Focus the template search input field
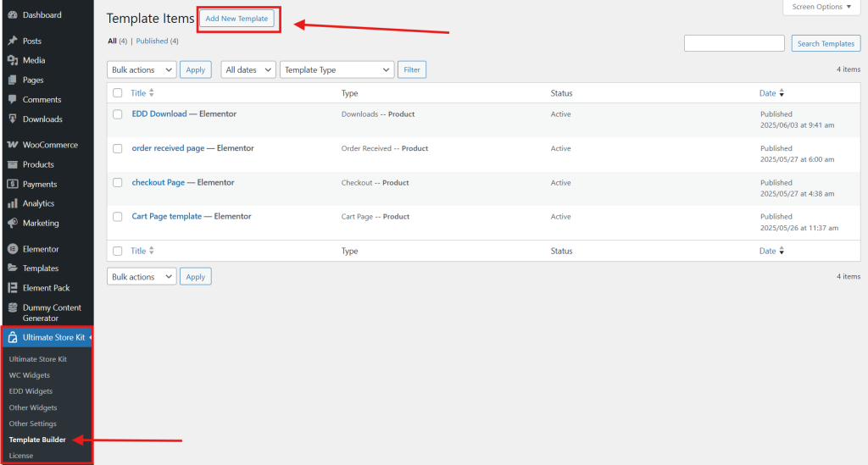This screenshot has height=465, width=868. coord(734,43)
